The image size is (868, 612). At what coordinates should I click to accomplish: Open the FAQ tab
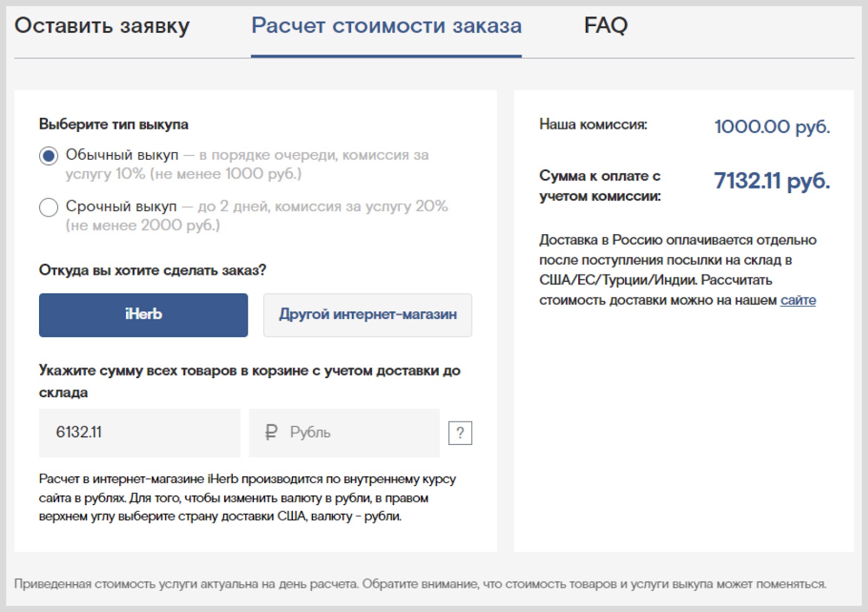pos(606,25)
